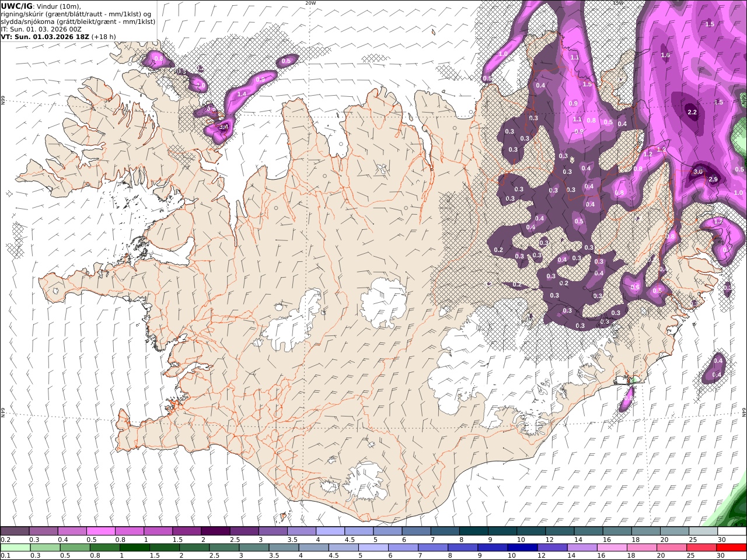747x560 pixels.
Task: Click the 1.6 snowfall value in the northeast
Action: [665, 55]
